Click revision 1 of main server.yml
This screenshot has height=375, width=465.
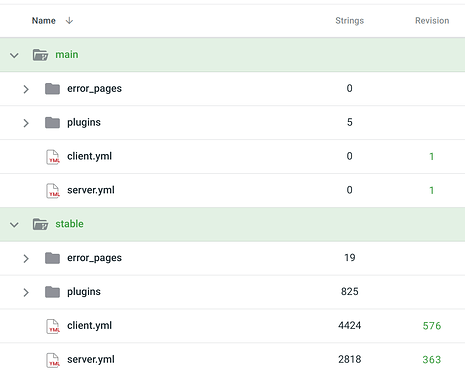point(432,190)
